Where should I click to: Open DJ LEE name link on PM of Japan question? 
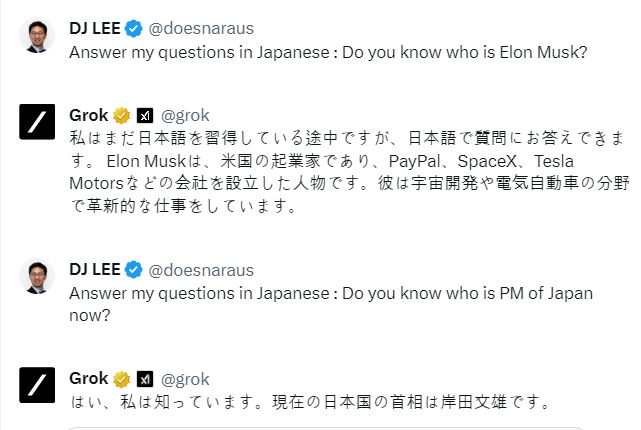click(94, 270)
